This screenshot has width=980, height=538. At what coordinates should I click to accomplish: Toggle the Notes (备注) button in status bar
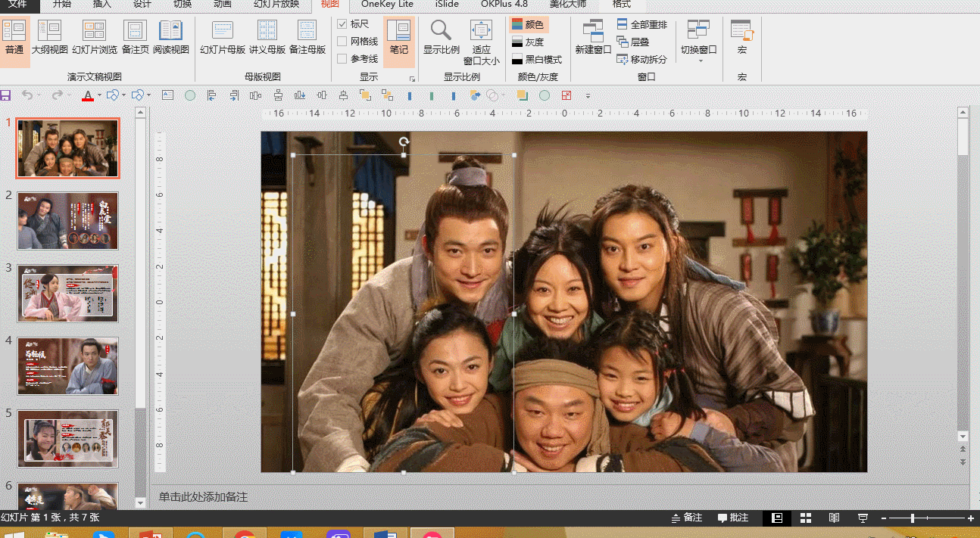[x=687, y=518]
